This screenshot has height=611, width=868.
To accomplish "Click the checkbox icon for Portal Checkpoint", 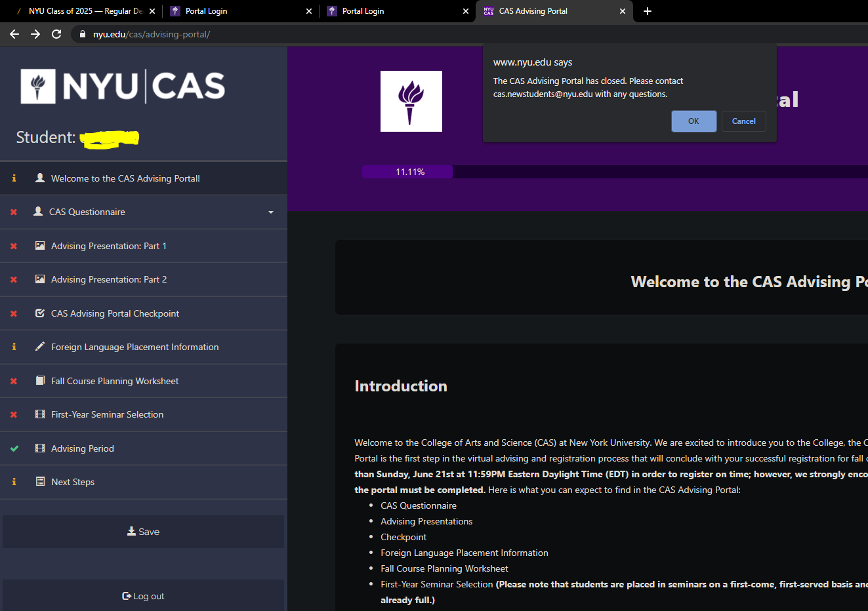I will click(40, 313).
